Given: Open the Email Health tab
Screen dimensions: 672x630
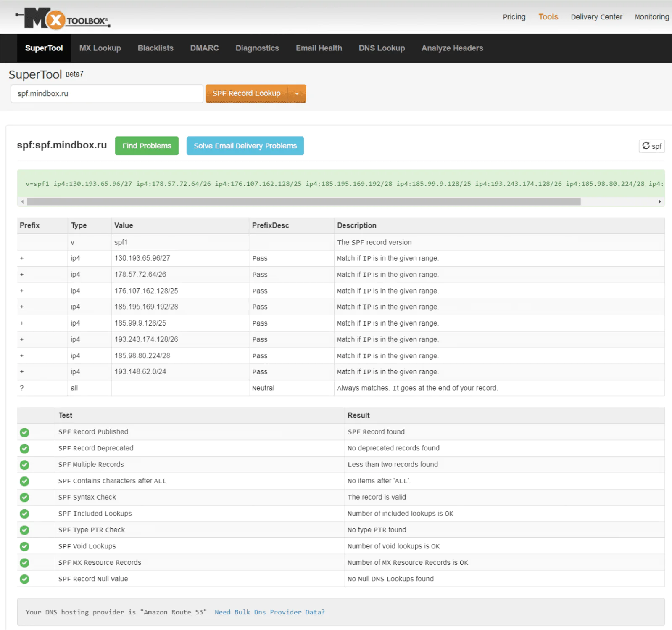Looking at the screenshot, I should click(319, 48).
